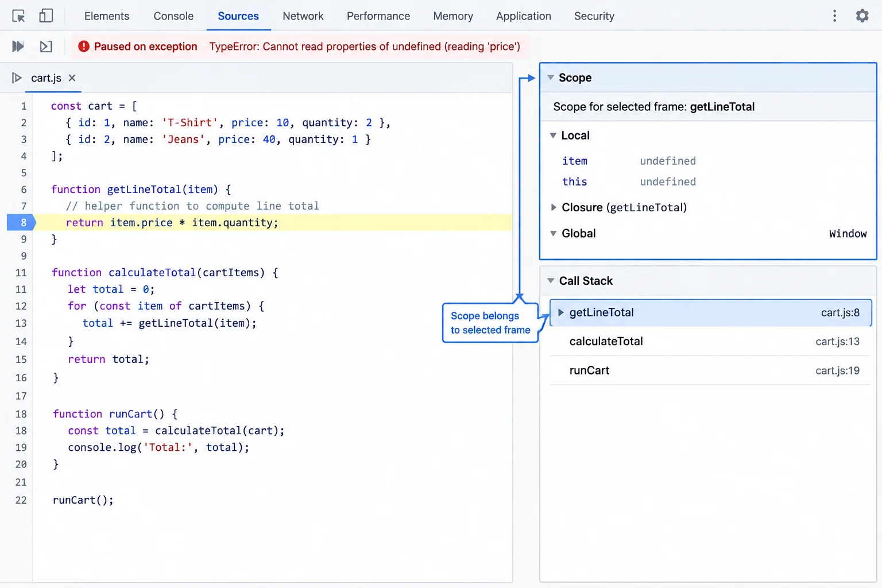Screen dimensions: 882x588
Task: Collapse the Local scope group
Action: (553, 136)
